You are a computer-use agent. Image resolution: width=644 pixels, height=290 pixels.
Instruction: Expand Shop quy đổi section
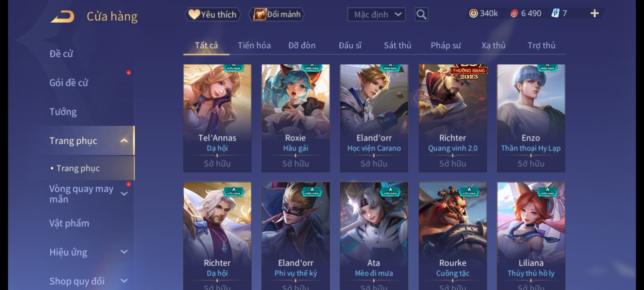[124, 281]
